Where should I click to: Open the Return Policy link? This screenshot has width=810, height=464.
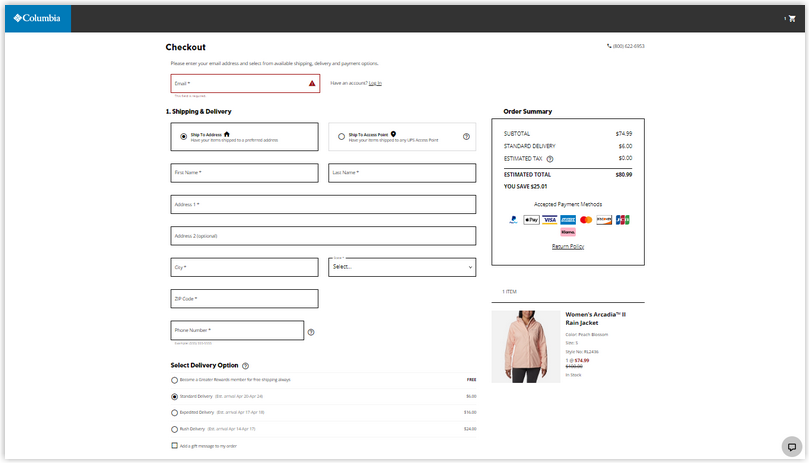(568, 246)
